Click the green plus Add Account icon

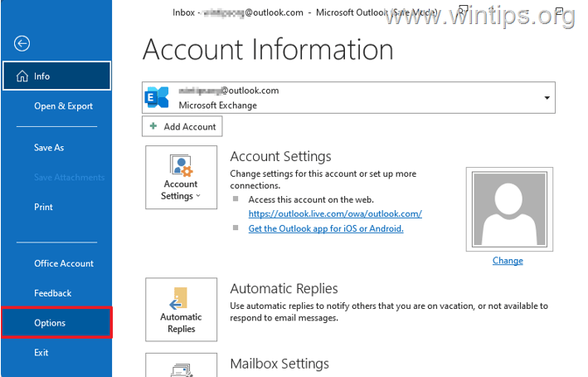pyautogui.click(x=153, y=126)
